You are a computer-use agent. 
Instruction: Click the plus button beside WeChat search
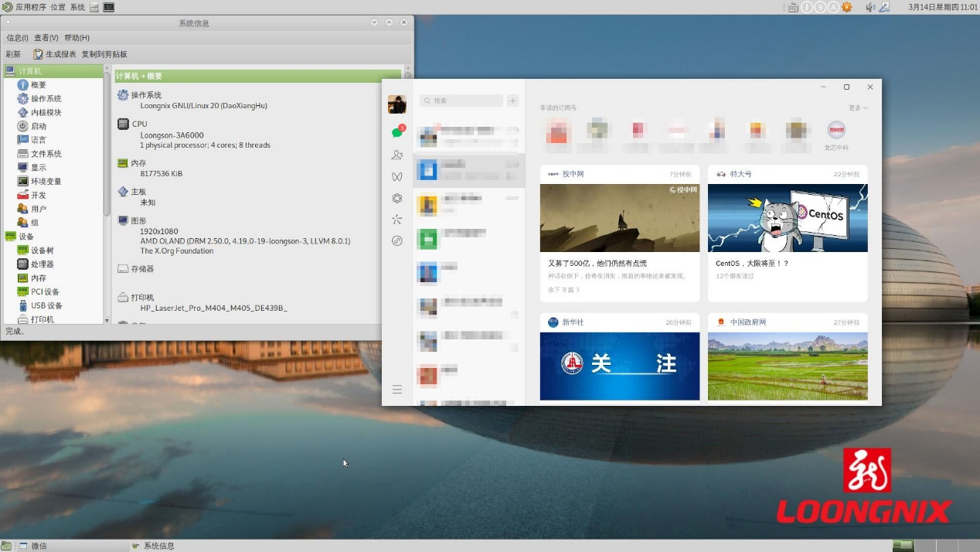[x=513, y=101]
